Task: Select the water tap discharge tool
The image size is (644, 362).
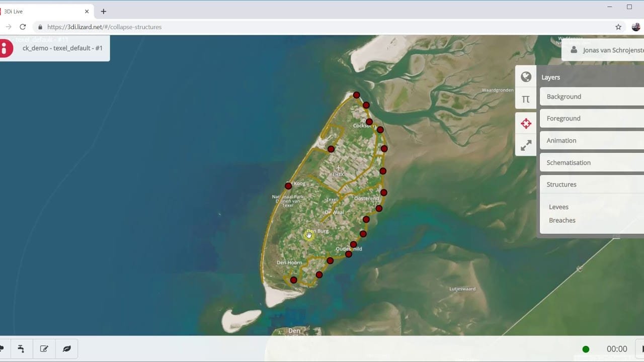Action: tap(21, 348)
